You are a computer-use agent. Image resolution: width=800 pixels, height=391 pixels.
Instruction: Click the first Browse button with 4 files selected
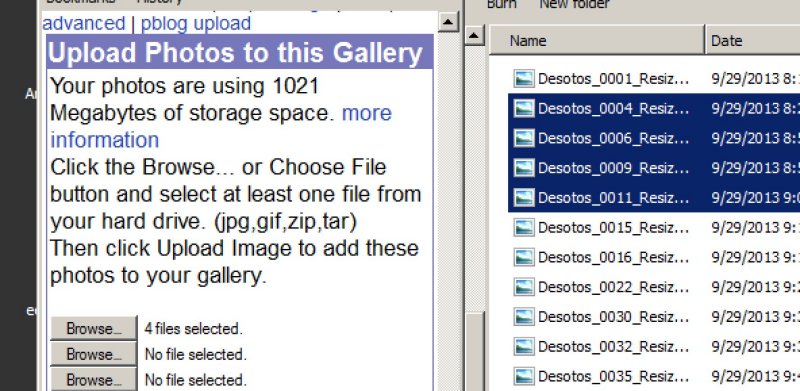(x=94, y=328)
